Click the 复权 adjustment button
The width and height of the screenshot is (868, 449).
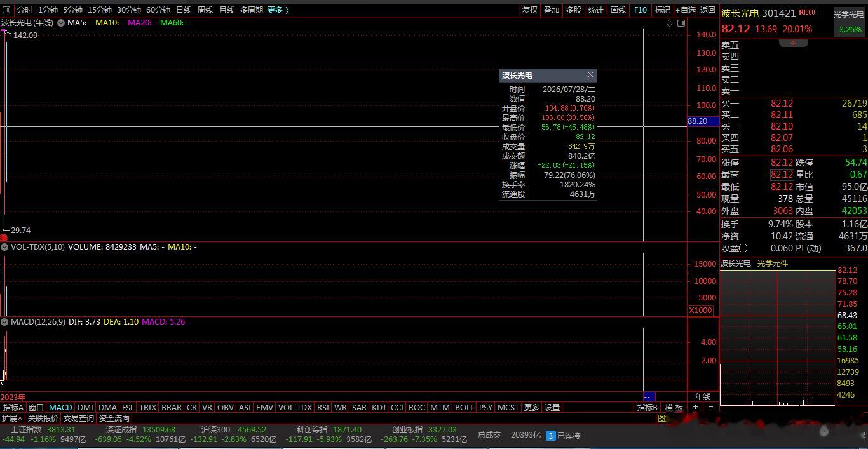[x=530, y=10]
